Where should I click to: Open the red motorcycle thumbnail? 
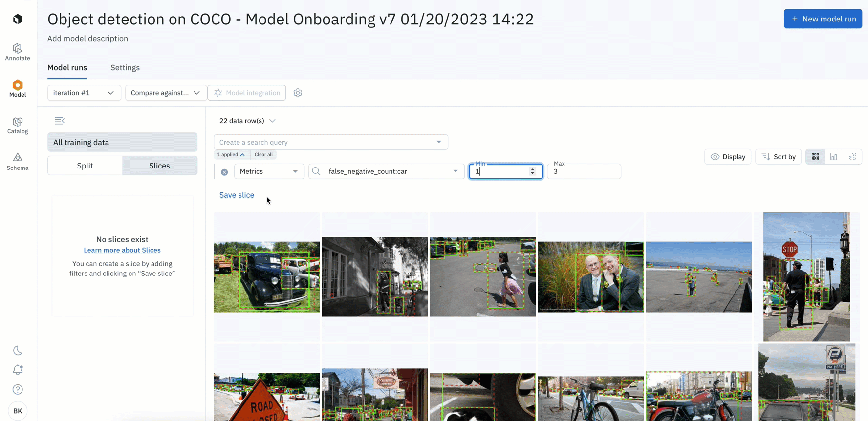698,396
